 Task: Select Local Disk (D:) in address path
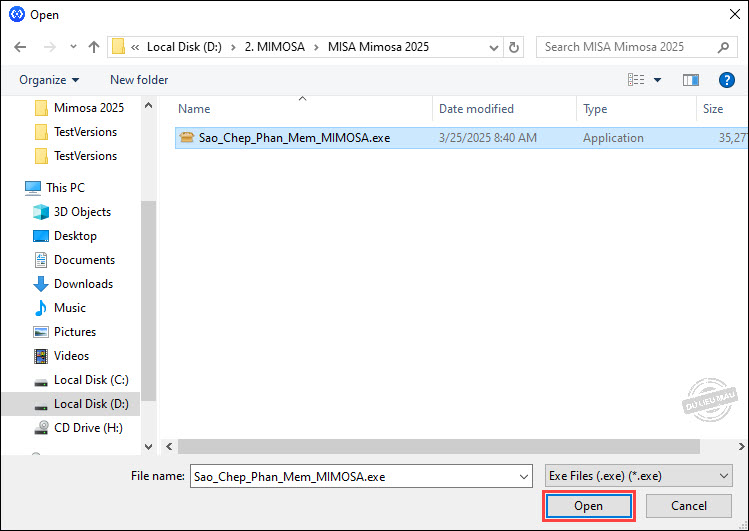point(184,47)
